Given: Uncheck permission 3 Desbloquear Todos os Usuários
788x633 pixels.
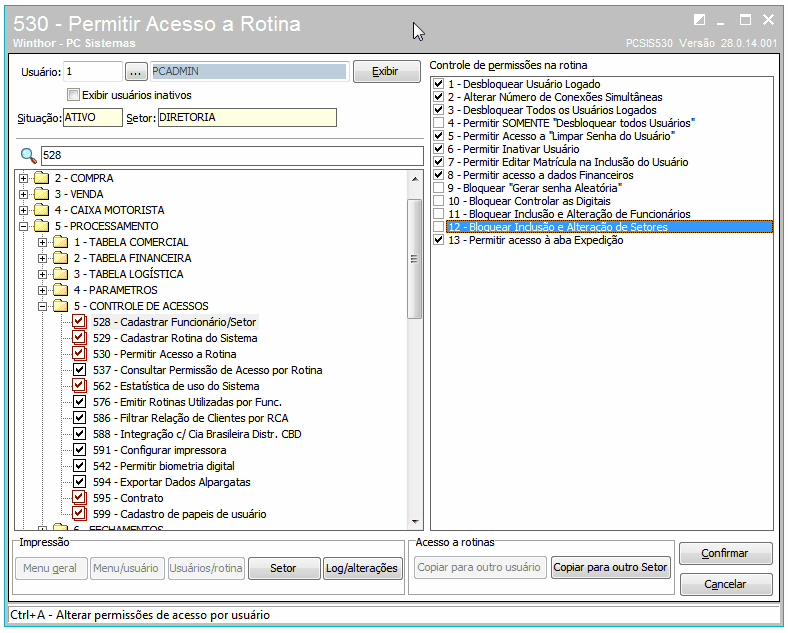Looking at the screenshot, I should coord(439,110).
